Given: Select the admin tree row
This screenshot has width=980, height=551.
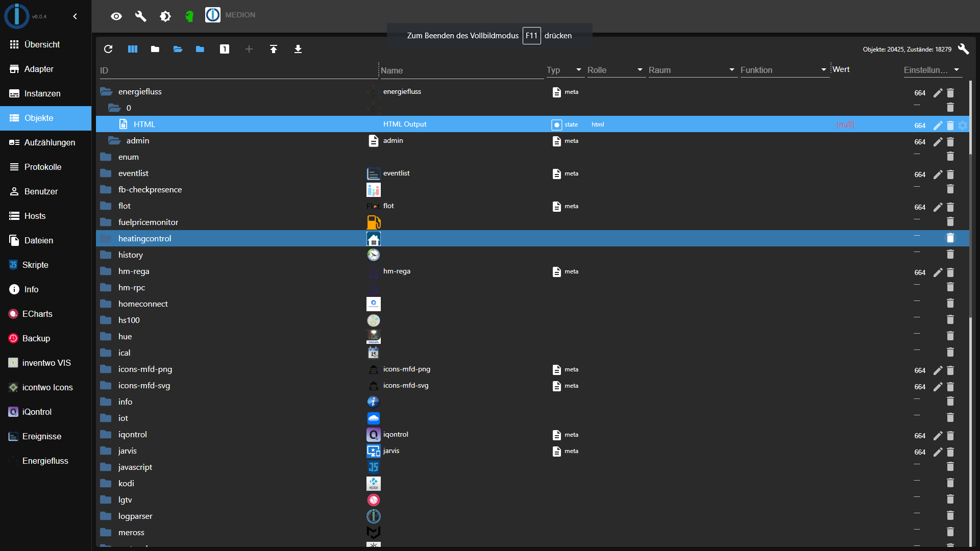Looking at the screenshot, I should 532,141.
